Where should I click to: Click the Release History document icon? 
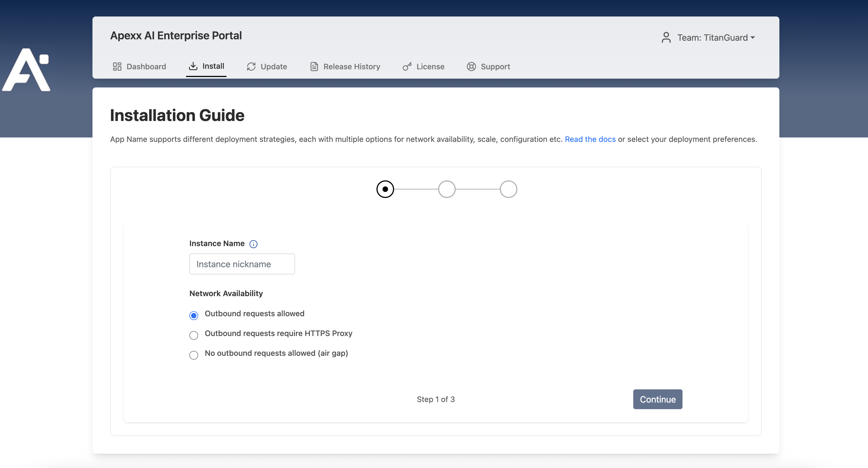click(314, 67)
